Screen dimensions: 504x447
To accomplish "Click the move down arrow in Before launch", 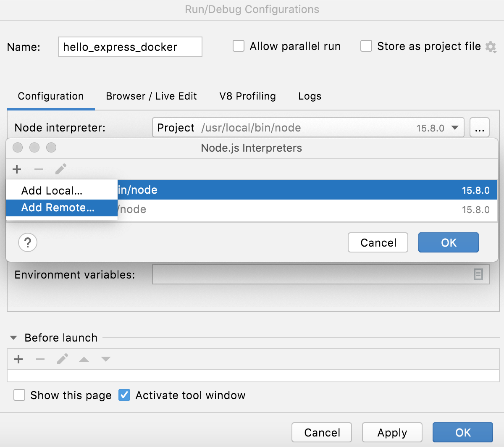I will (x=105, y=359).
